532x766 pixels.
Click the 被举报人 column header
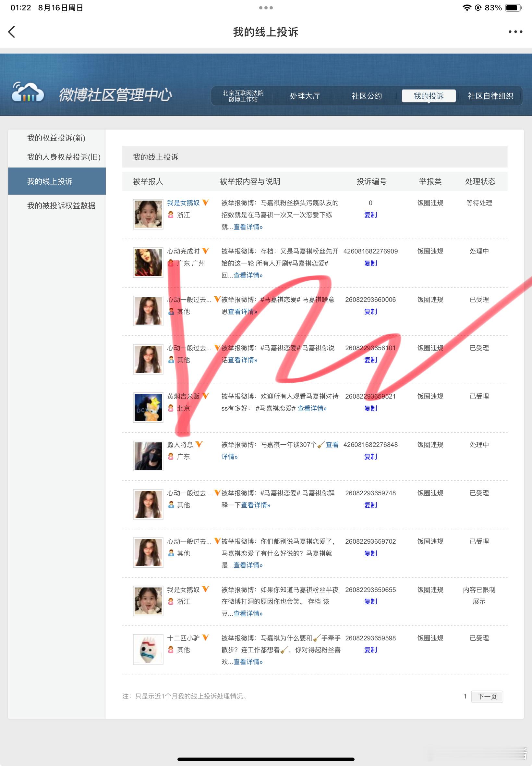click(x=148, y=181)
